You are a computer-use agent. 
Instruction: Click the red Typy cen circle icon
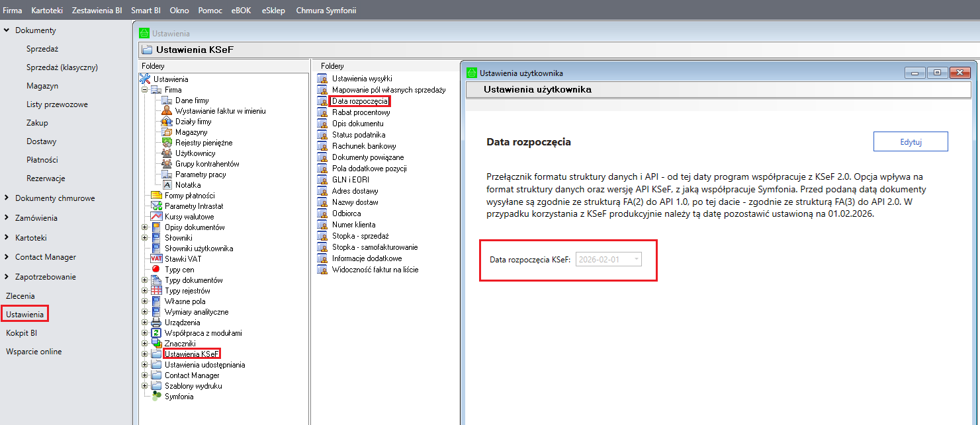click(x=156, y=270)
